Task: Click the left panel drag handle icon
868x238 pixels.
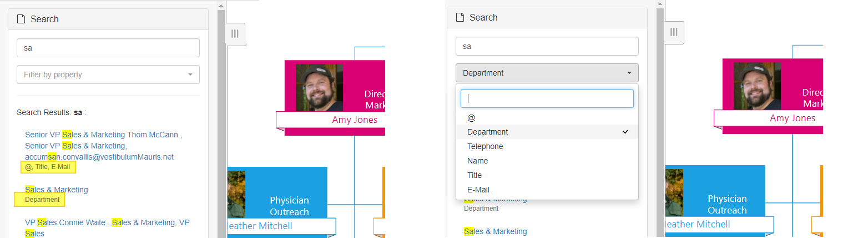Action: click(235, 34)
